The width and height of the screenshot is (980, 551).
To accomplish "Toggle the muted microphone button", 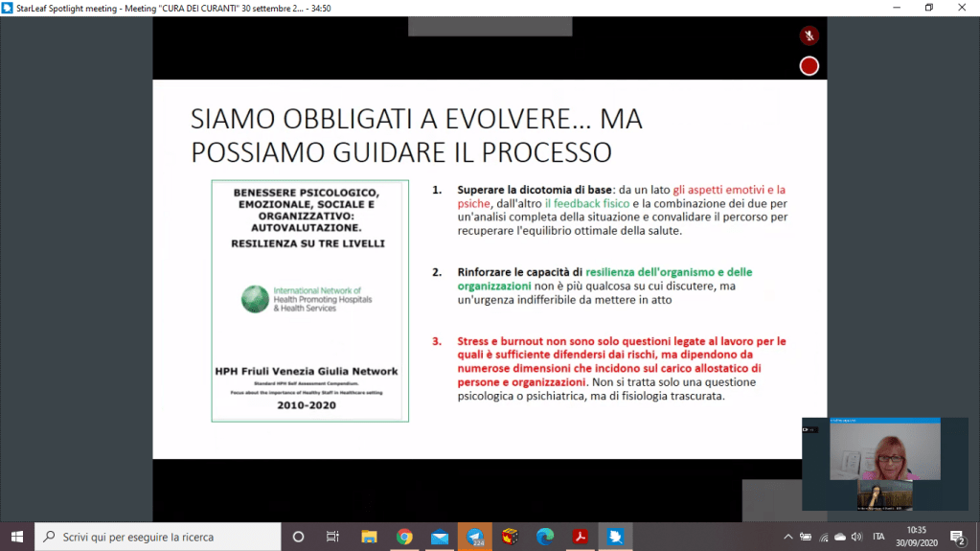I will [x=809, y=36].
